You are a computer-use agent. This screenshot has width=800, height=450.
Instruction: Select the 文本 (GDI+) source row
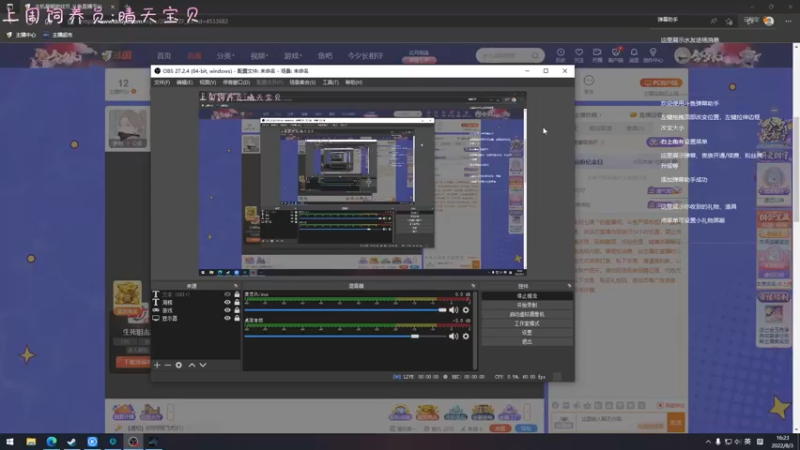(196, 294)
